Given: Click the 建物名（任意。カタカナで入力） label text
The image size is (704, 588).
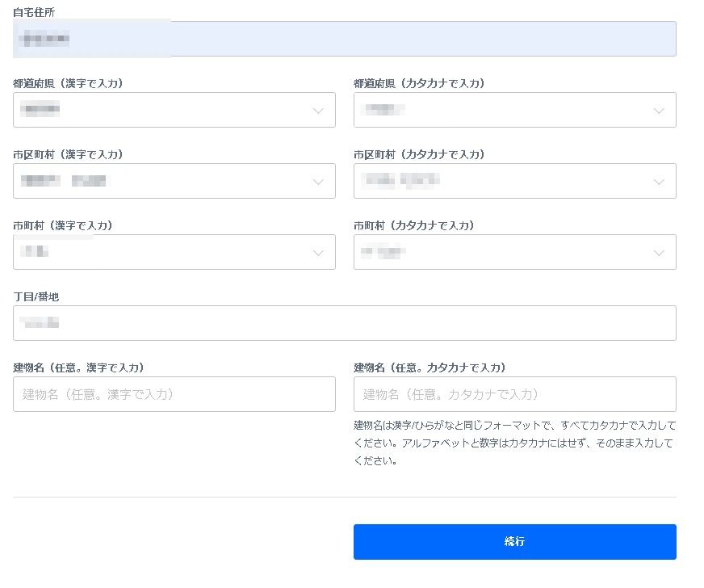Looking at the screenshot, I should pyautogui.click(x=430, y=367).
